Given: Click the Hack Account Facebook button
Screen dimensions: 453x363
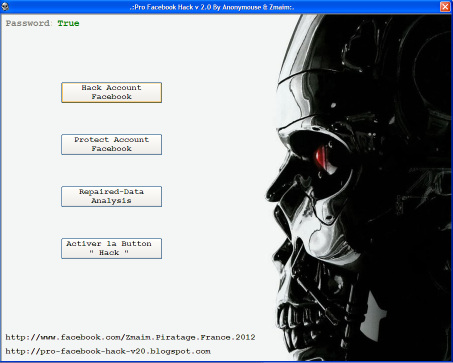Looking at the screenshot, I should tap(111, 92).
